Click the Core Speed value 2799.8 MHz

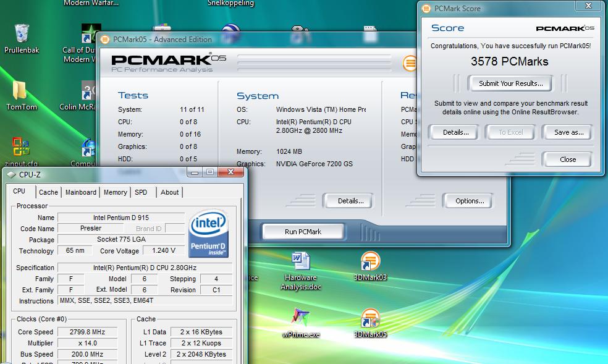coord(87,332)
